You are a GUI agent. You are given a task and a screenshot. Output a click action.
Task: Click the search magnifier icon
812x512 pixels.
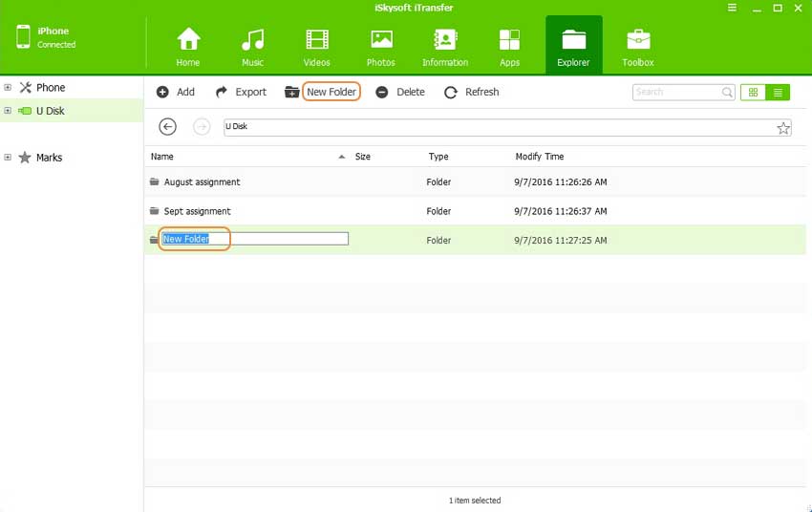point(727,92)
